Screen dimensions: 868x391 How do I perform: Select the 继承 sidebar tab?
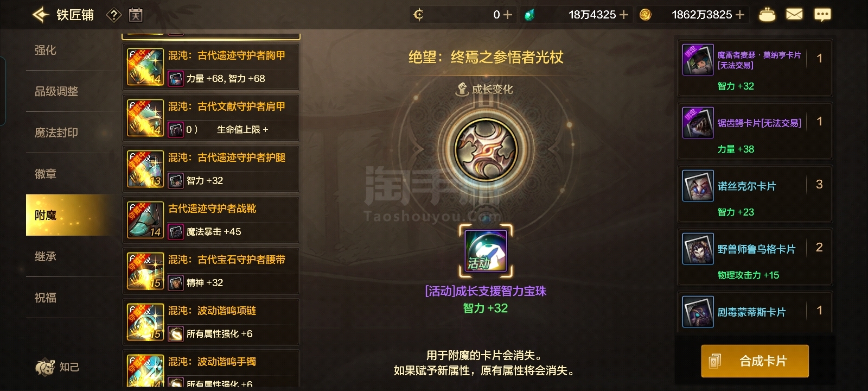click(x=46, y=256)
